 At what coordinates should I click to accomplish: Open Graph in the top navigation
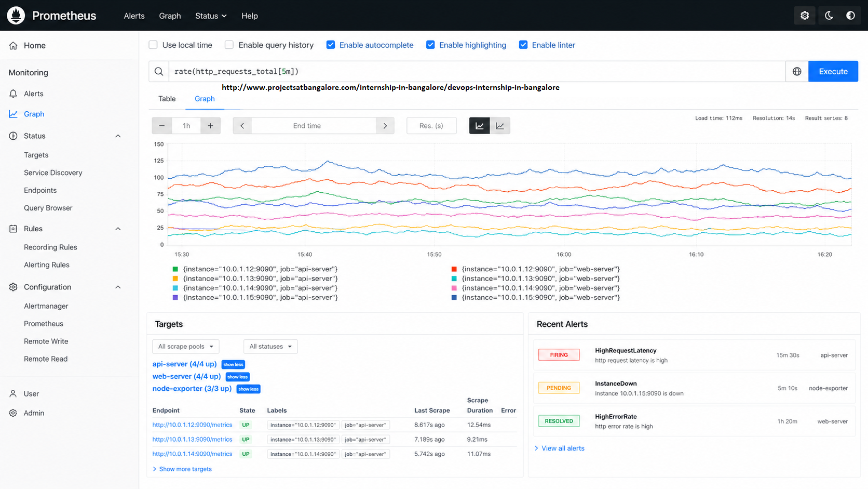coord(170,16)
